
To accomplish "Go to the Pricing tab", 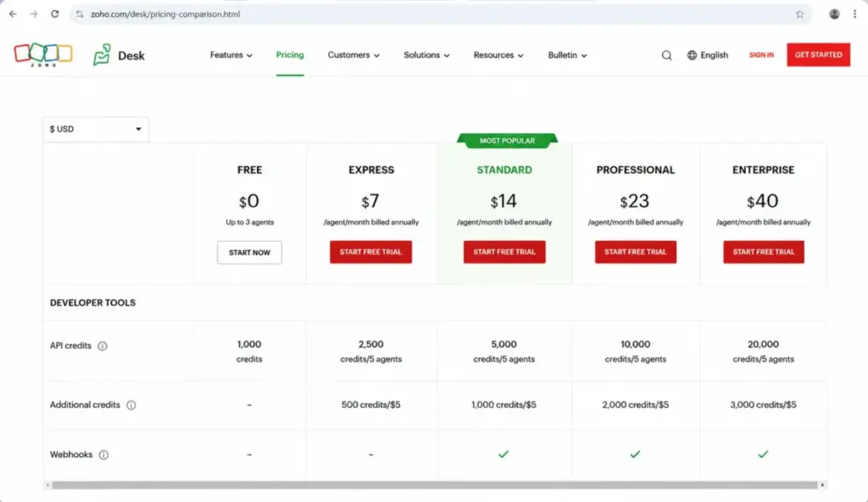I will point(290,55).
